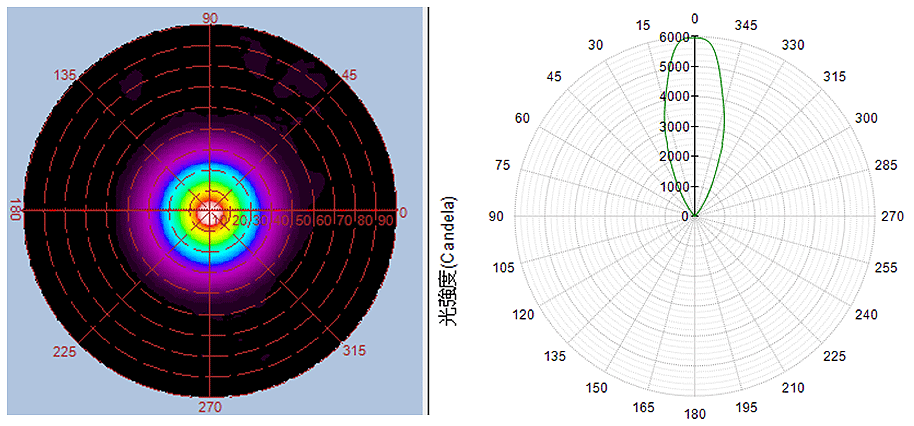This screenshot has width=914, height=426.
Task: Click the 180 label below the polar plot
Action: pyautogui.click(x=695, y=414)
